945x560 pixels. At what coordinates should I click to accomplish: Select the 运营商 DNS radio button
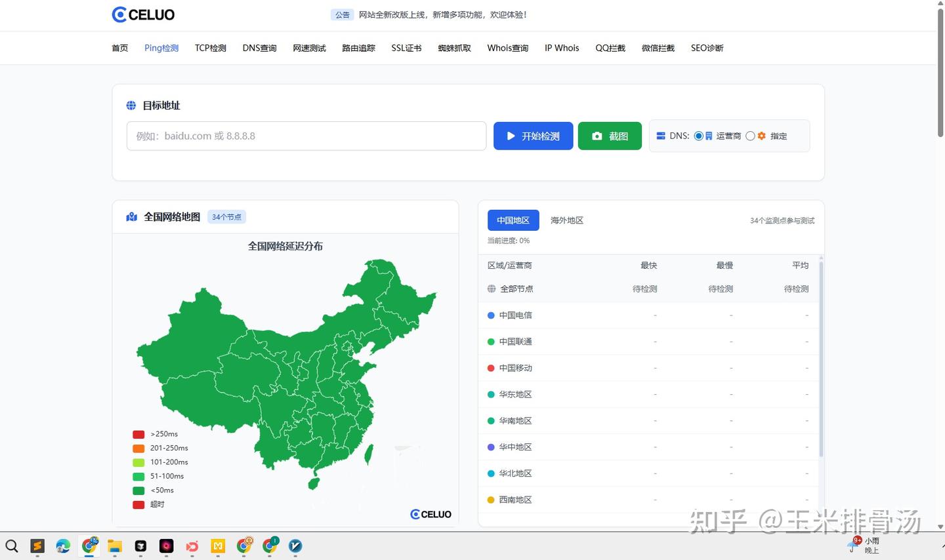coord(701,136)
